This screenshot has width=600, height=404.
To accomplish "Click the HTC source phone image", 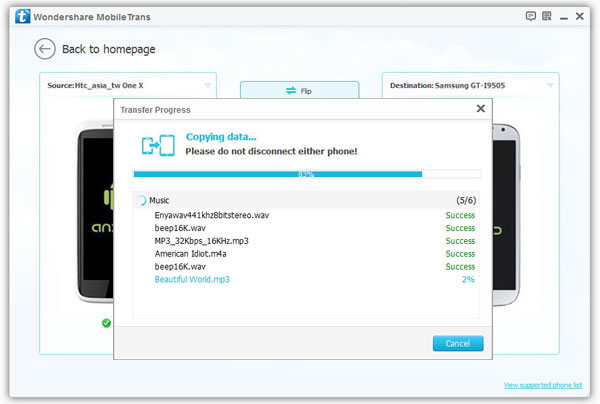I will tap(94, 212).
